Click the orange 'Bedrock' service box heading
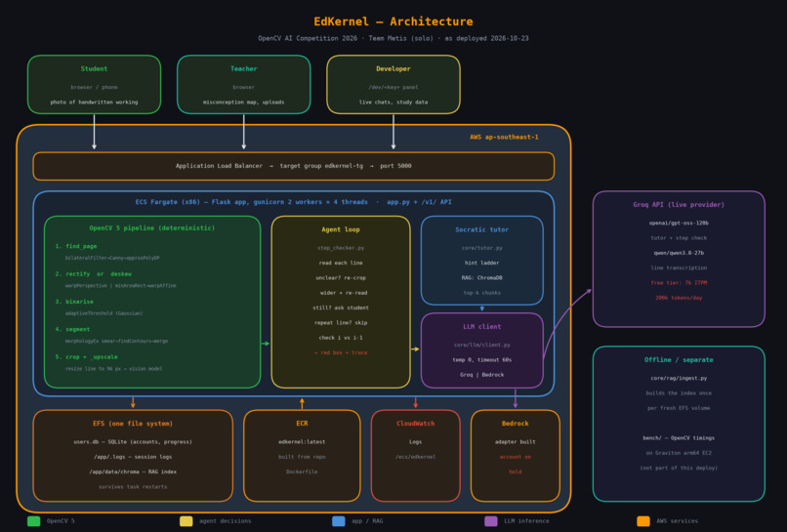787x532 pixels. tap(515, 424)
